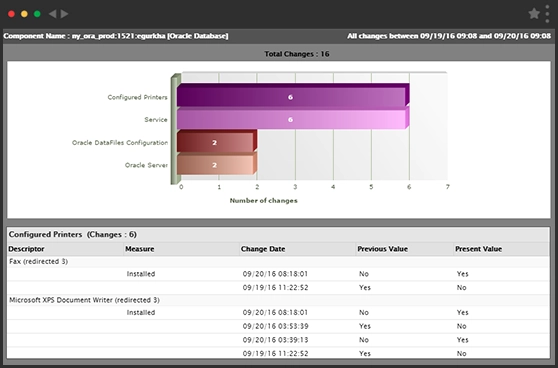The image size is (558, 368).
Task: Click the Configured Printers chart label
Action: [x=137, y=97]
